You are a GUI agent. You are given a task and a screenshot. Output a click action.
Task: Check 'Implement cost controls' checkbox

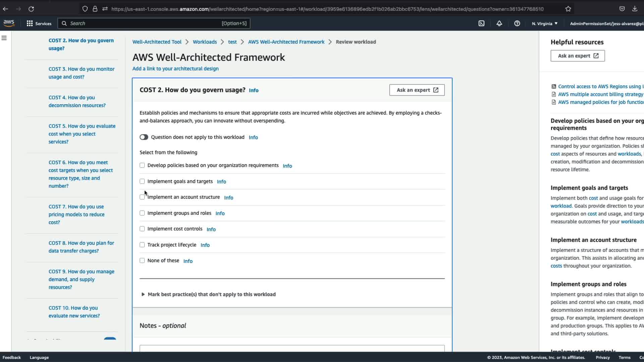point(142,229)
